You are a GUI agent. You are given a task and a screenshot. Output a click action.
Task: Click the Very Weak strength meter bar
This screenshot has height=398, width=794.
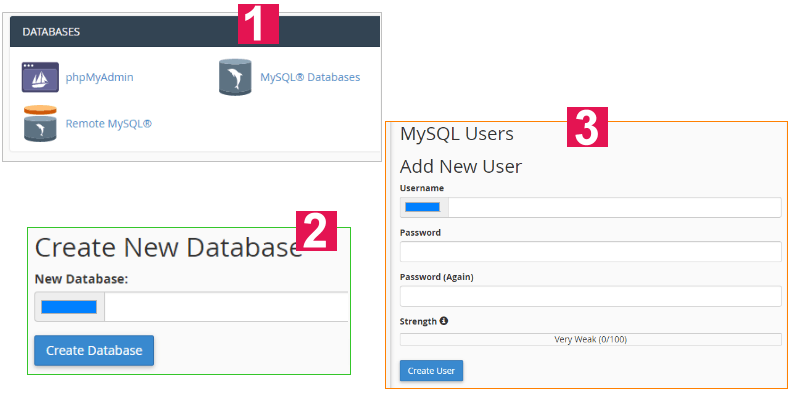(590, 339)
